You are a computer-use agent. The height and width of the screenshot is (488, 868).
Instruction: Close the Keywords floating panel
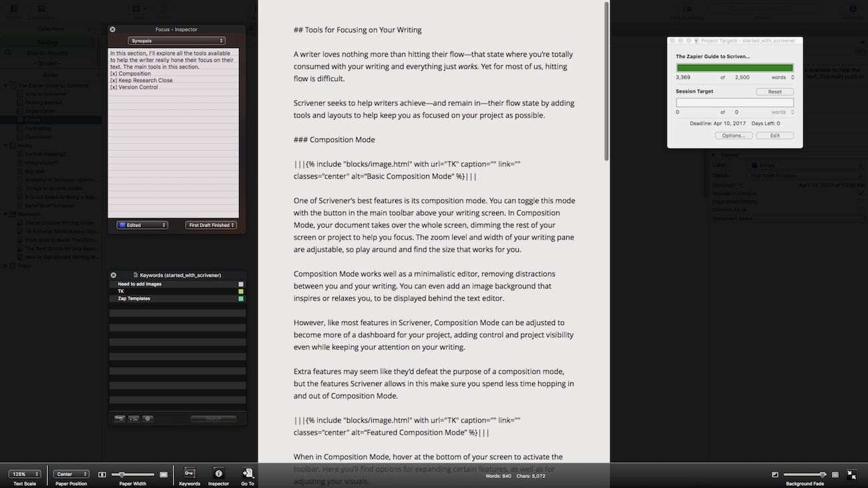tap(114, 275)
